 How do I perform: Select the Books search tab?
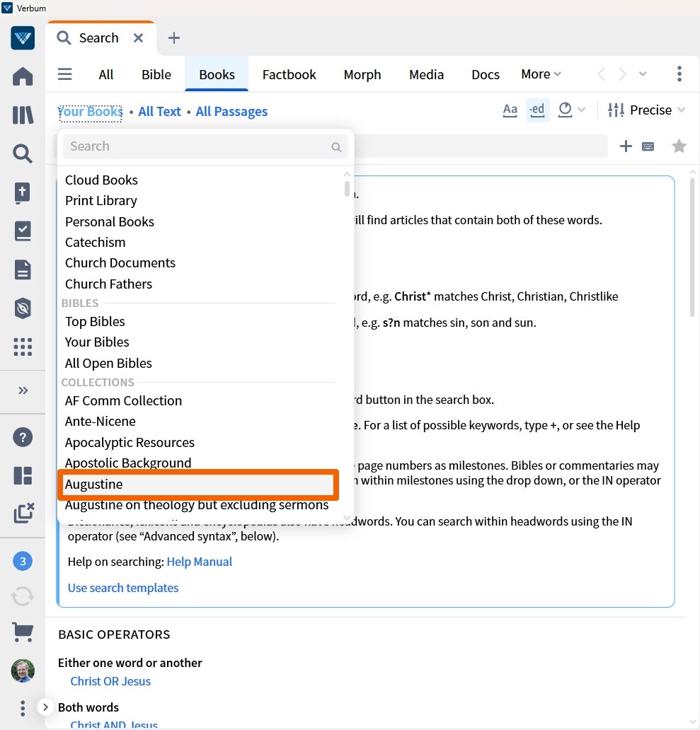[x=217, y=74]
